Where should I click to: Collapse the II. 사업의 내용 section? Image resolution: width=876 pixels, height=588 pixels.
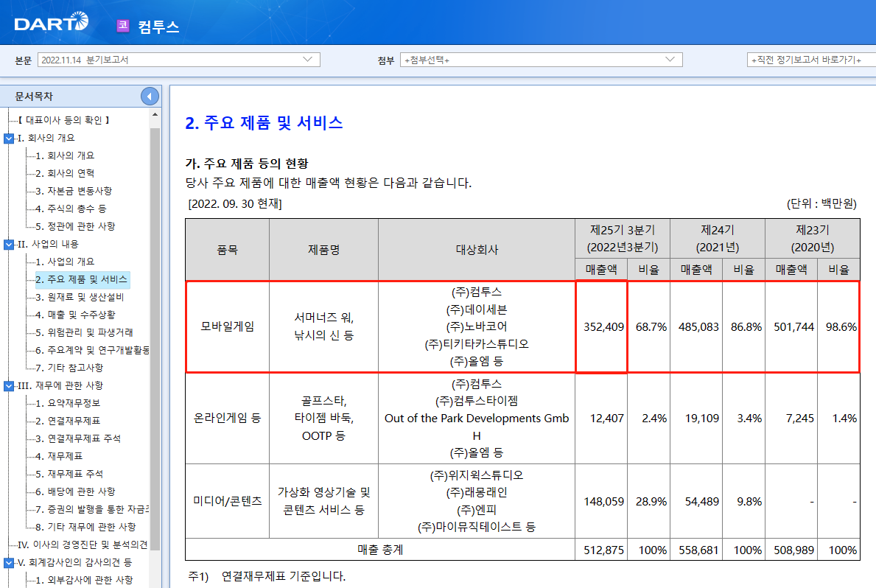pyautogui.click(x=8, y=244)
